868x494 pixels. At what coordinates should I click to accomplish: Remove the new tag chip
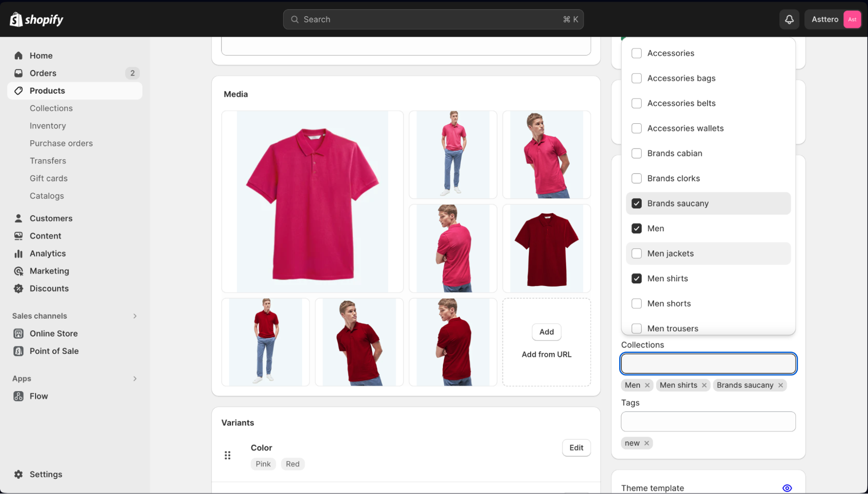tap(647, 443)
